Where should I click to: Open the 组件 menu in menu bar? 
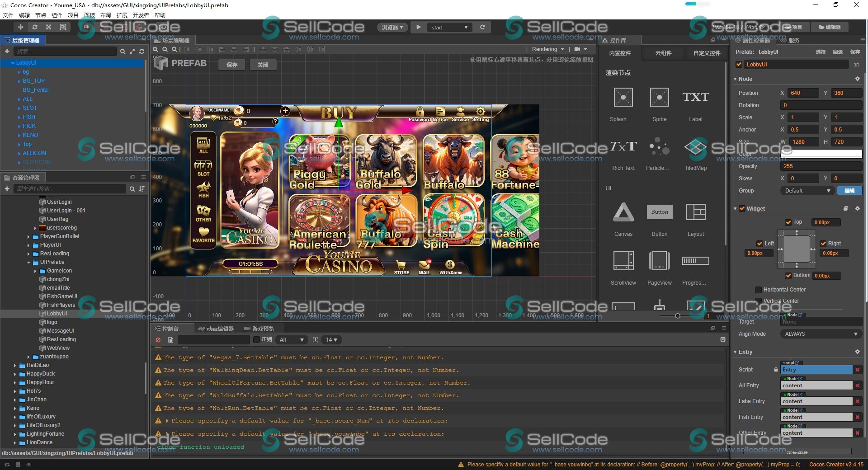(x=57, y=15)
